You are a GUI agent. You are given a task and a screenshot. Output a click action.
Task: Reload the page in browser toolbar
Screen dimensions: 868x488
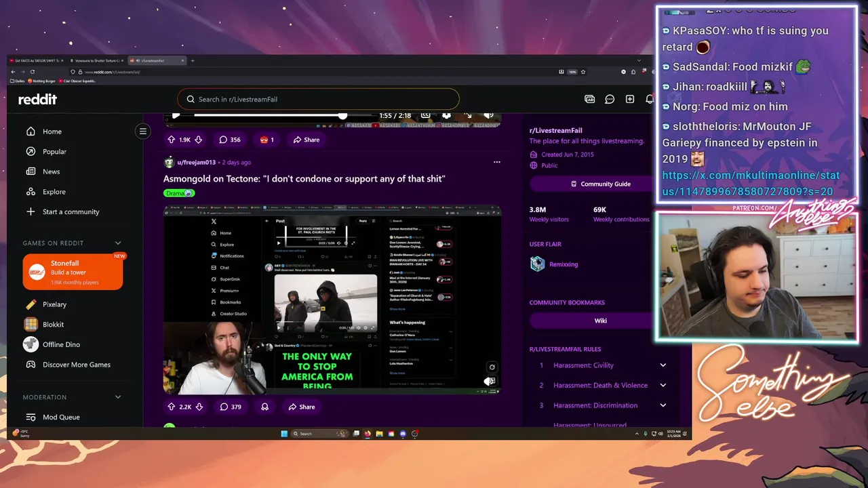[34, 72]
